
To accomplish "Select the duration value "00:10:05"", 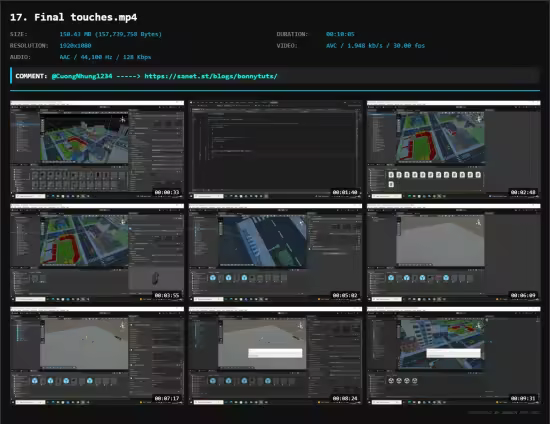I will coord(340,34).
